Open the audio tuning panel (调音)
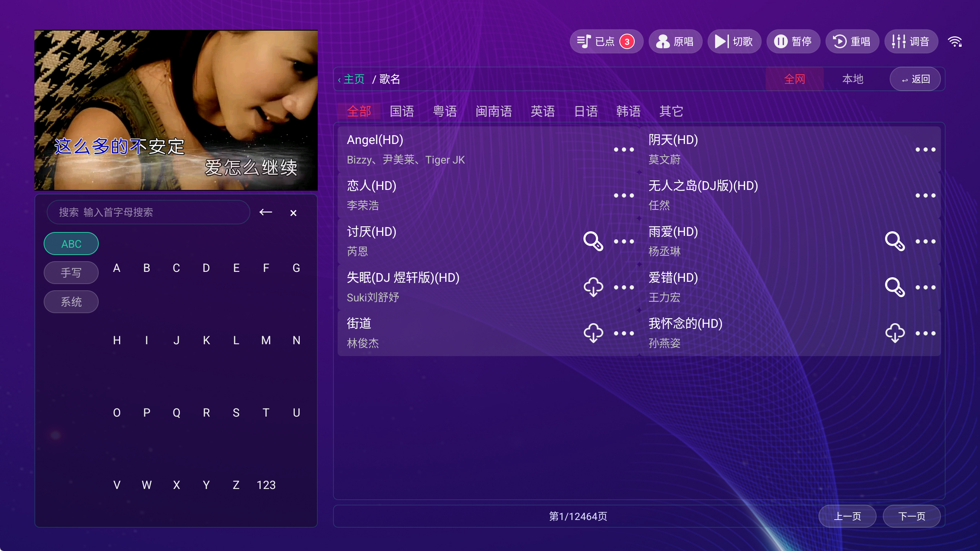 911,41
